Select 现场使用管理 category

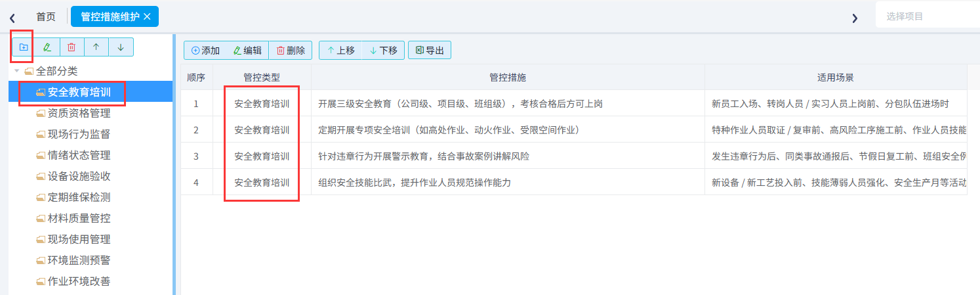79,239
